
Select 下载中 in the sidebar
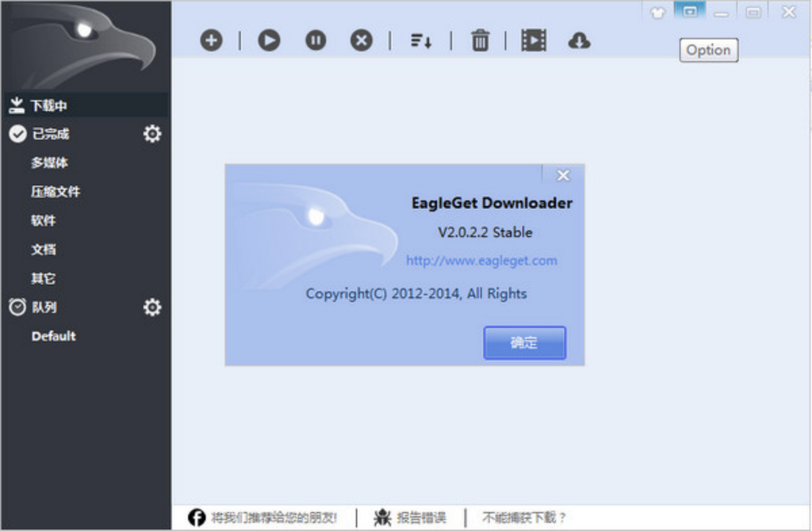click(86, 105)
